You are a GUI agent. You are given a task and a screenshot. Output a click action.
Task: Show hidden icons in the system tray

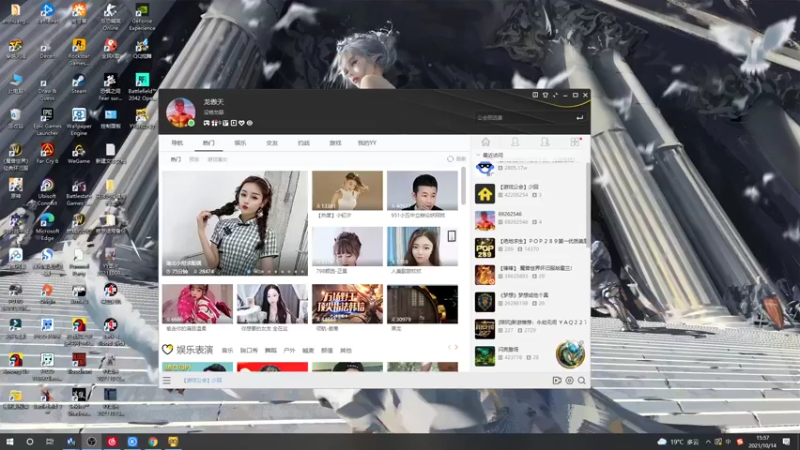[x=708, y=441]
